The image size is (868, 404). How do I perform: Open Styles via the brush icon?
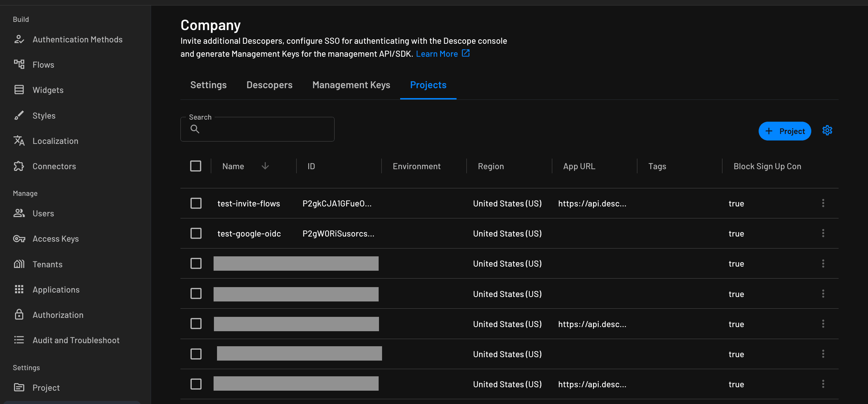19,116
